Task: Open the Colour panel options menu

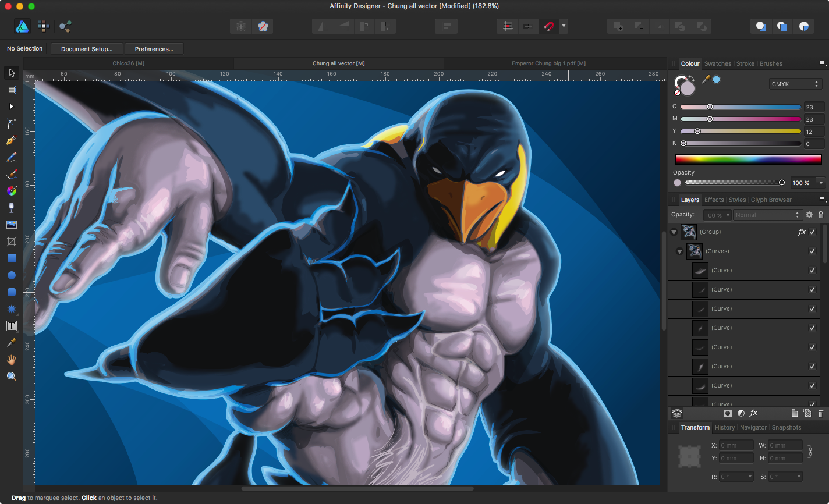Action: (x=823, y=63)
